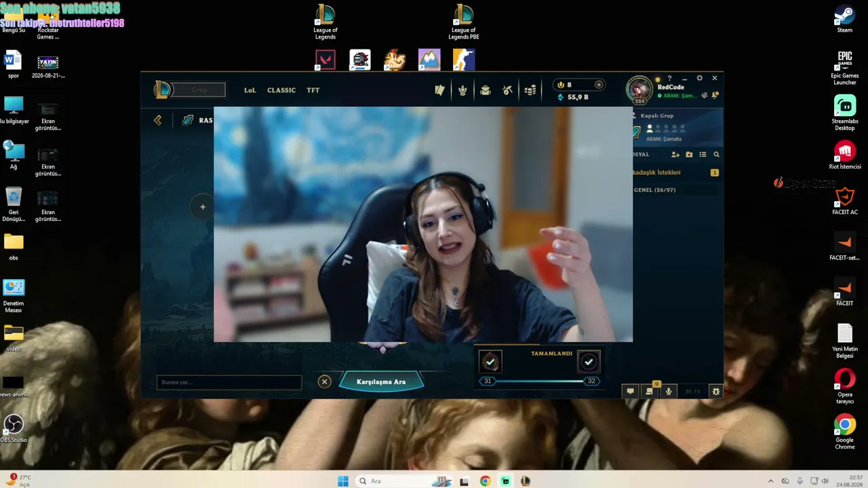868x488 pixels.
Task: Open the Valorant desktop shortcut
Action: [x=325, y=60]
